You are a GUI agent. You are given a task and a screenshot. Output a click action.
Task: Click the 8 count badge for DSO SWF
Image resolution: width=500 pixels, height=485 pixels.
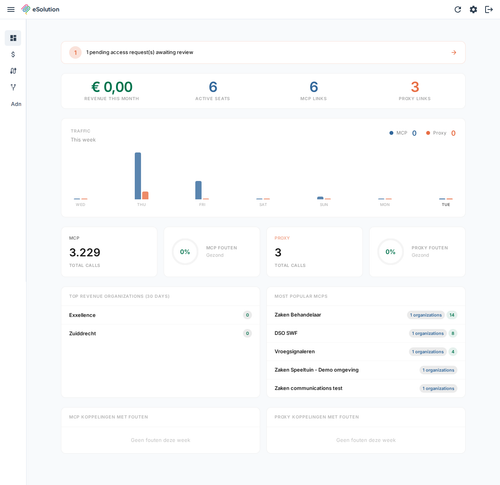[x=453, y=333]
